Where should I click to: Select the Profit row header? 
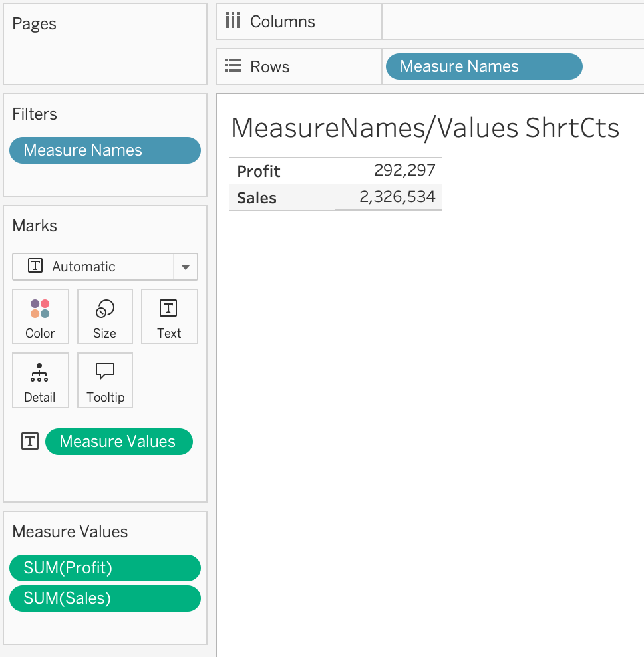[282, 171]
